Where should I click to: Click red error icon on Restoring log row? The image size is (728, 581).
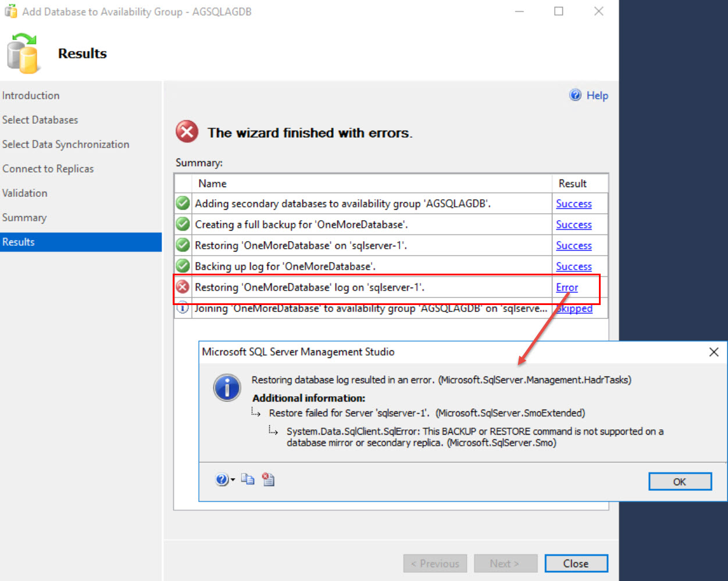[x=183, y=287]
